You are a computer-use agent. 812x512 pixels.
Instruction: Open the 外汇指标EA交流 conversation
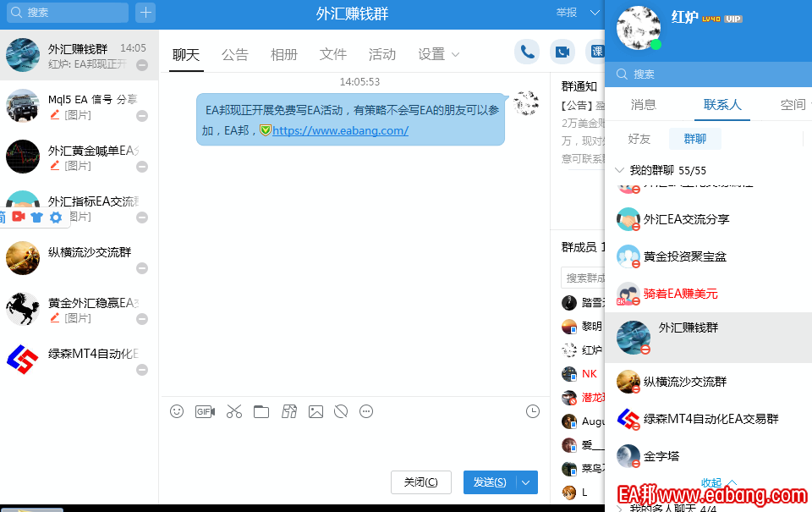tap(80, 207)
